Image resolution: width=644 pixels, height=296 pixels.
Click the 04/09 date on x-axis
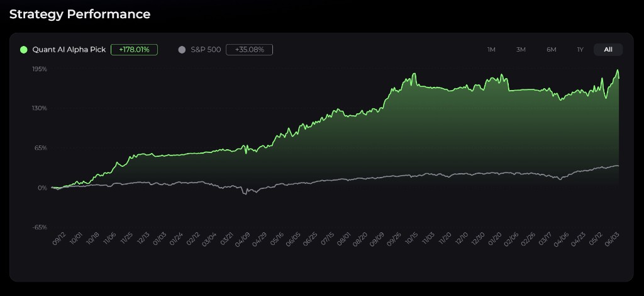pyautogui.click(x=243, y=239)
